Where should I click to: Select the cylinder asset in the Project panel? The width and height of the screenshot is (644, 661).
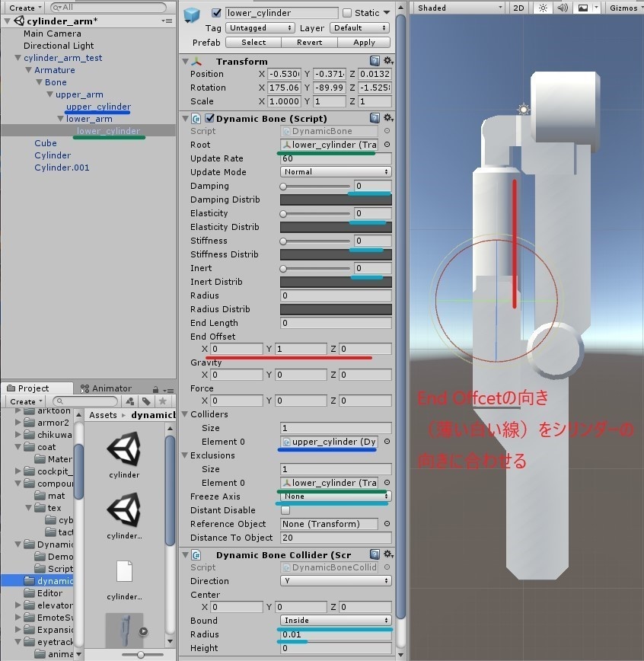123,449
